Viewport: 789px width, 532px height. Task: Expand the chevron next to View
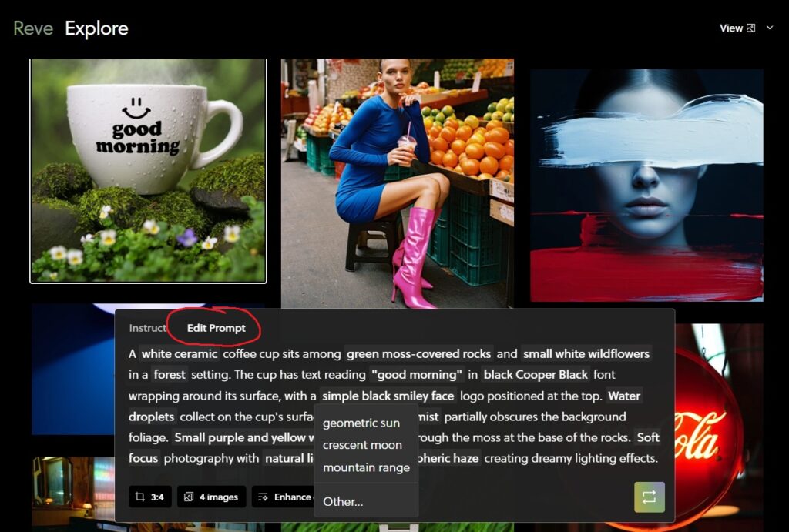click(x=769, y=28)
